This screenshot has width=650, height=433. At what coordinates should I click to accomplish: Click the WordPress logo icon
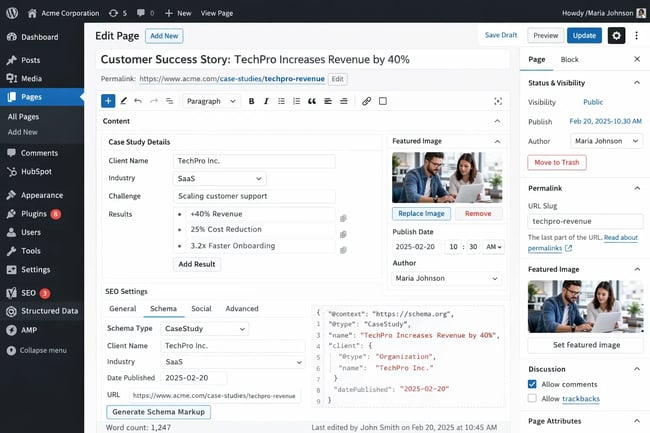tap(12, 13)
